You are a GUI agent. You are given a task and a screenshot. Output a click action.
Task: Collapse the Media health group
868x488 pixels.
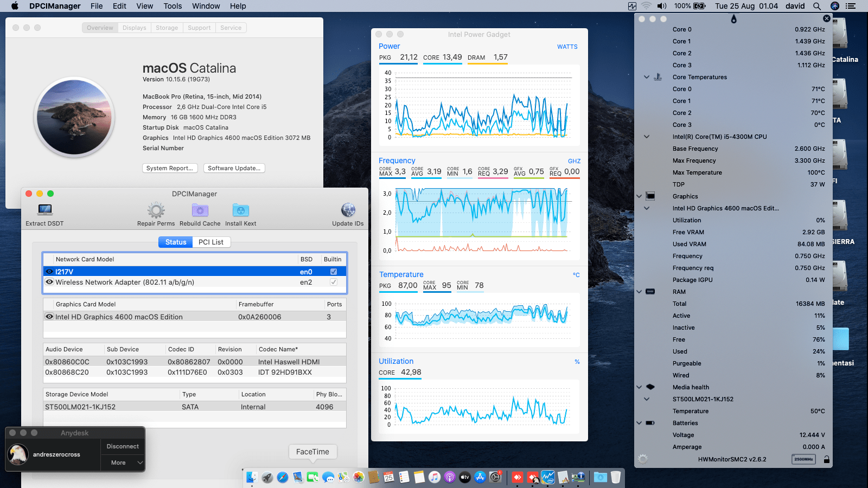[x=639, y=387]
